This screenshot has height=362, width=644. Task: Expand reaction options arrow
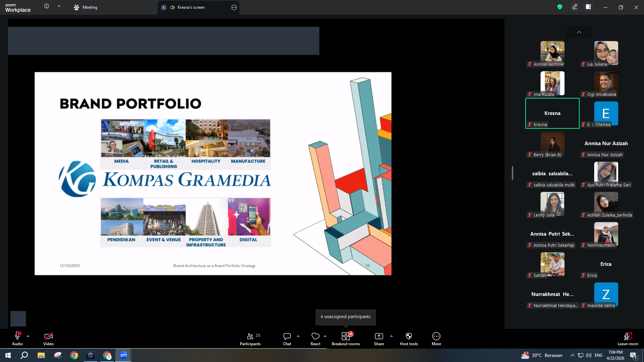click(x=325, y=336)
